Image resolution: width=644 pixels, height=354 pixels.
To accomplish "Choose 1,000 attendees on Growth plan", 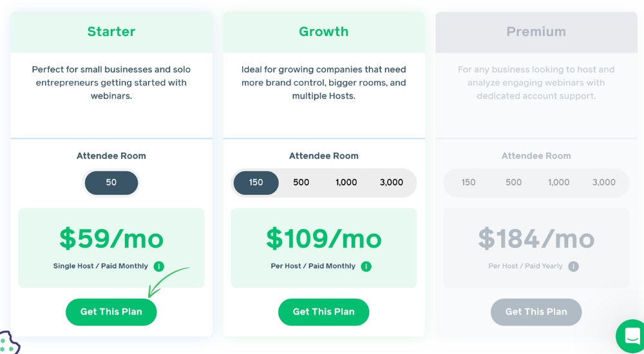I will (346, 183).
